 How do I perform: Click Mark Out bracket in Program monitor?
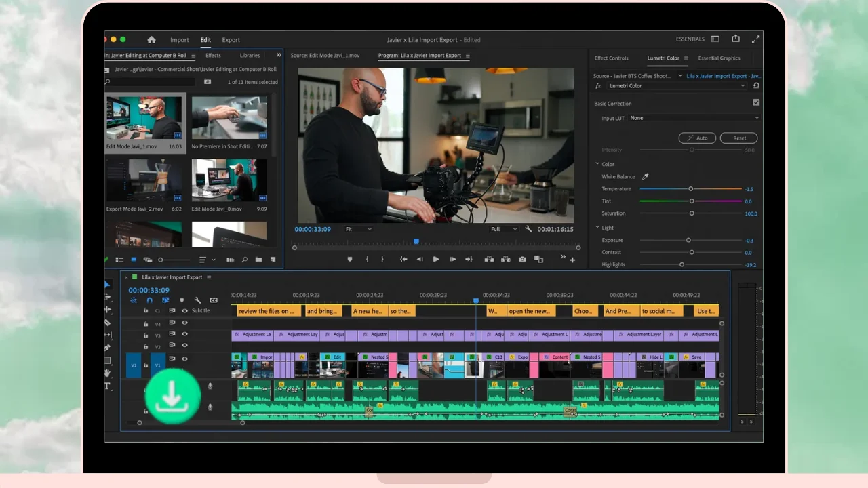382,259
